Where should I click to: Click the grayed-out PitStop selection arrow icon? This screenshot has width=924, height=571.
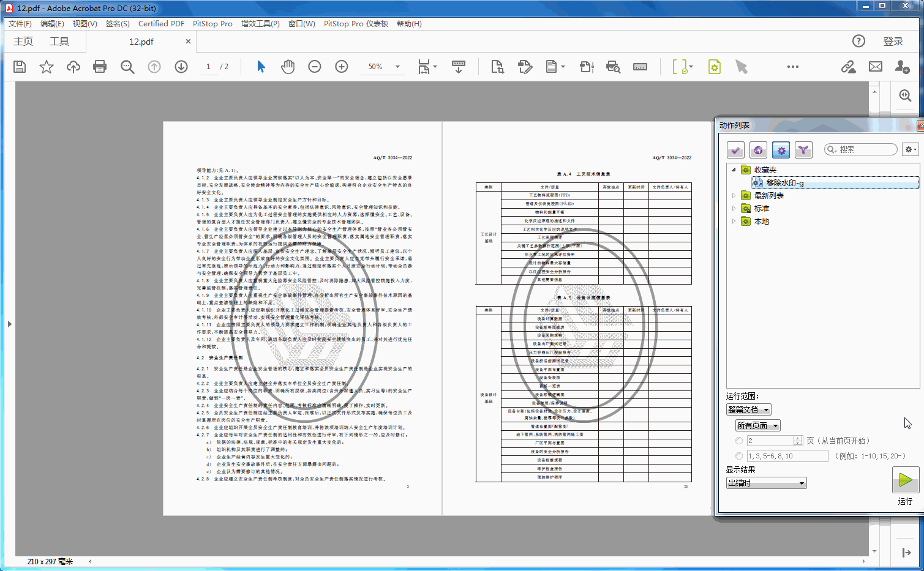(742, 67)
